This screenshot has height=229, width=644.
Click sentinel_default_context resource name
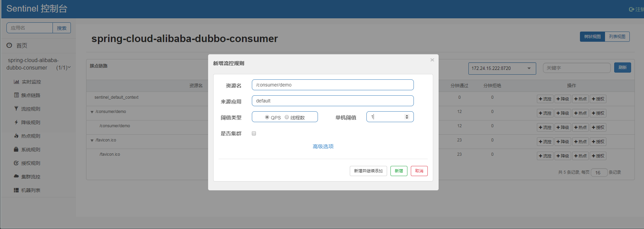116,97
